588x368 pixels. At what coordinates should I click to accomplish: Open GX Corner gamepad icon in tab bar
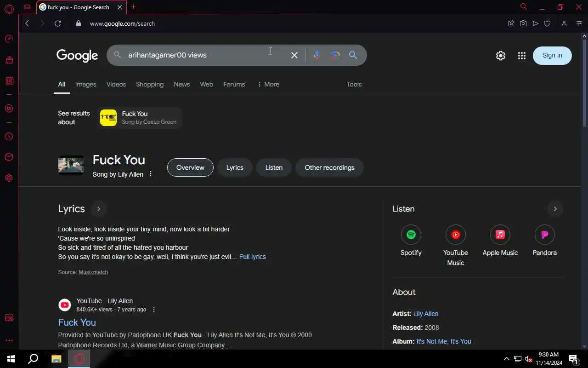27,7
